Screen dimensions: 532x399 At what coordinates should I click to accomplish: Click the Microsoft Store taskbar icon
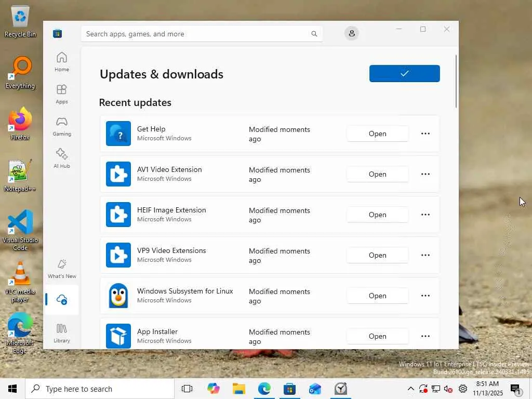pyautogui.click(x=289, y=389)
